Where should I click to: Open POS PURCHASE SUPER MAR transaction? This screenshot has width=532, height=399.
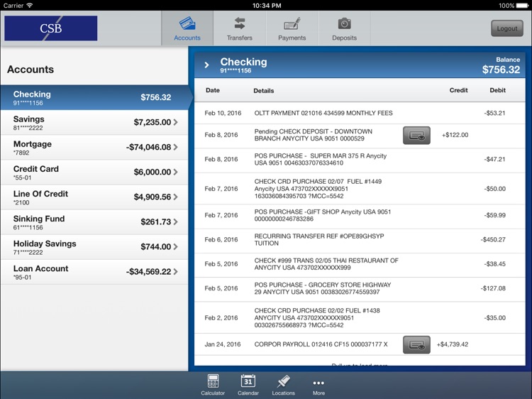coord(360,160)
